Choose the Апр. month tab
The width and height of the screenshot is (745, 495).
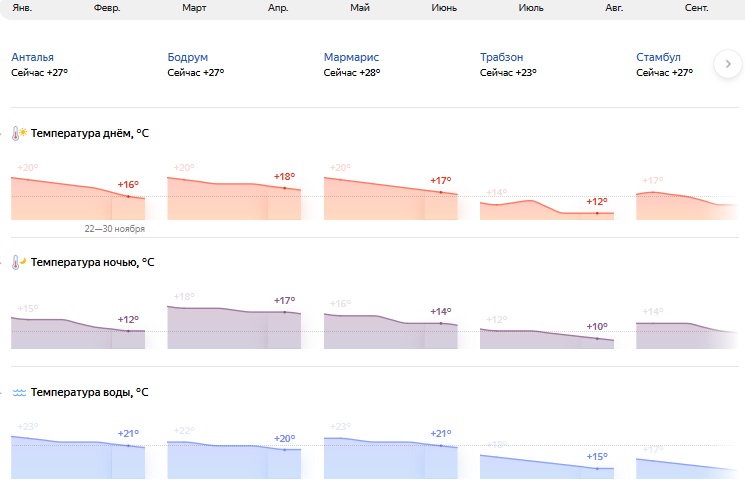click(278, 8)
